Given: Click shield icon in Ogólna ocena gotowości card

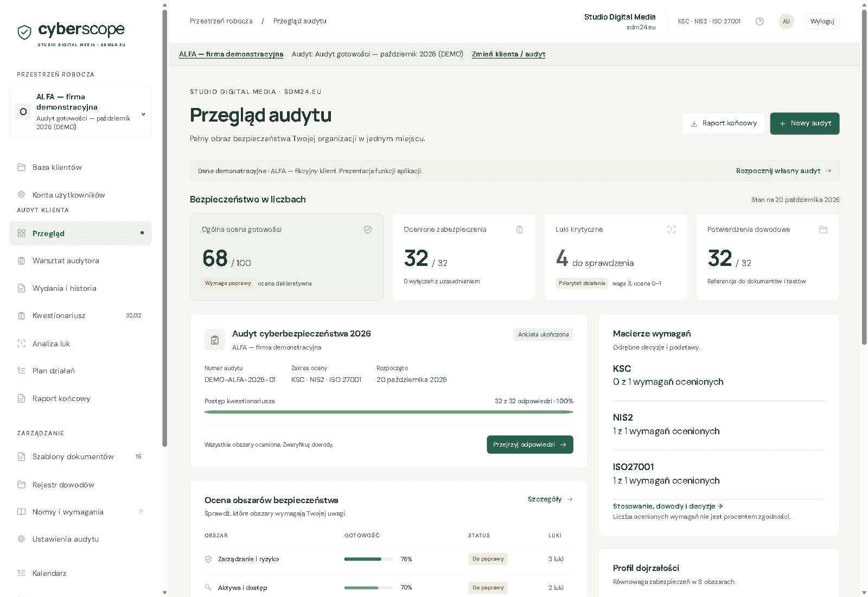Looking at the screenshot, I should [x=368, y=230].
